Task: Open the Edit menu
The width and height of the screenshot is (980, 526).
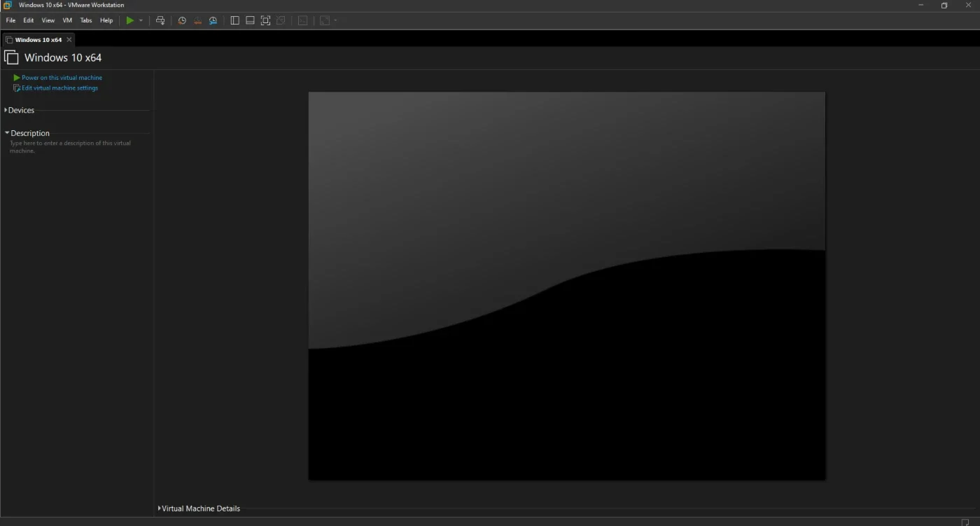Action: click(29, 20)
